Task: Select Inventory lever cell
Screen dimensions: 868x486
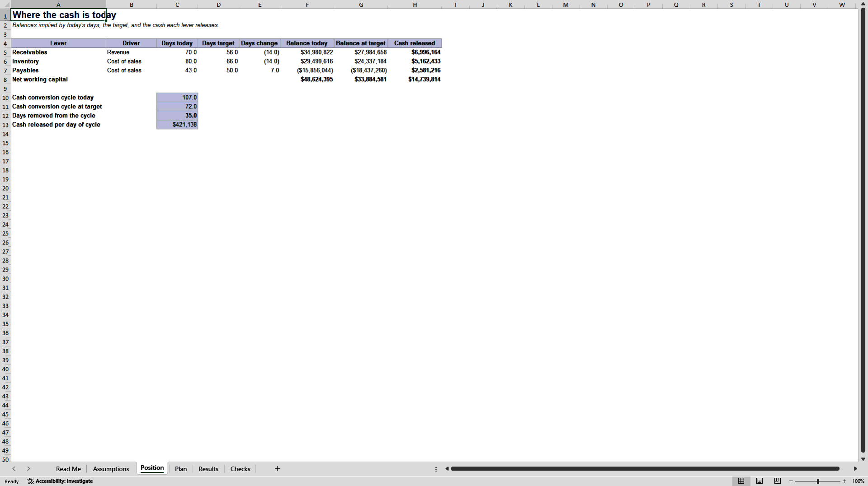Action: coord(58,61)
